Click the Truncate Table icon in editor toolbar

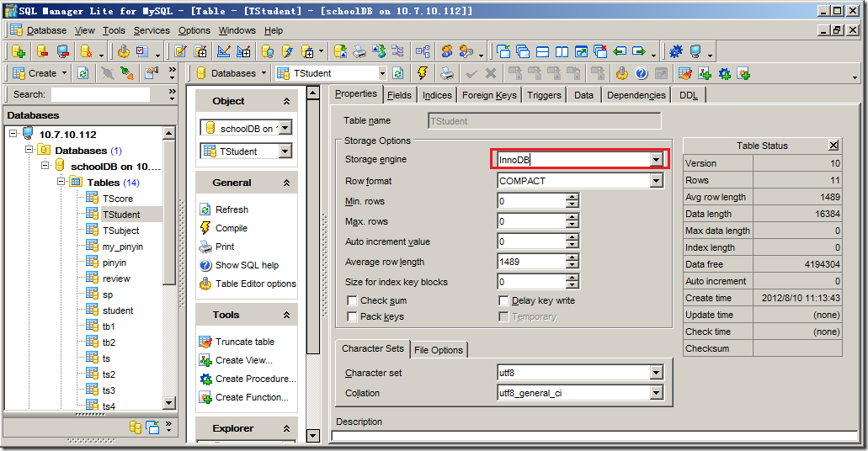684,73
